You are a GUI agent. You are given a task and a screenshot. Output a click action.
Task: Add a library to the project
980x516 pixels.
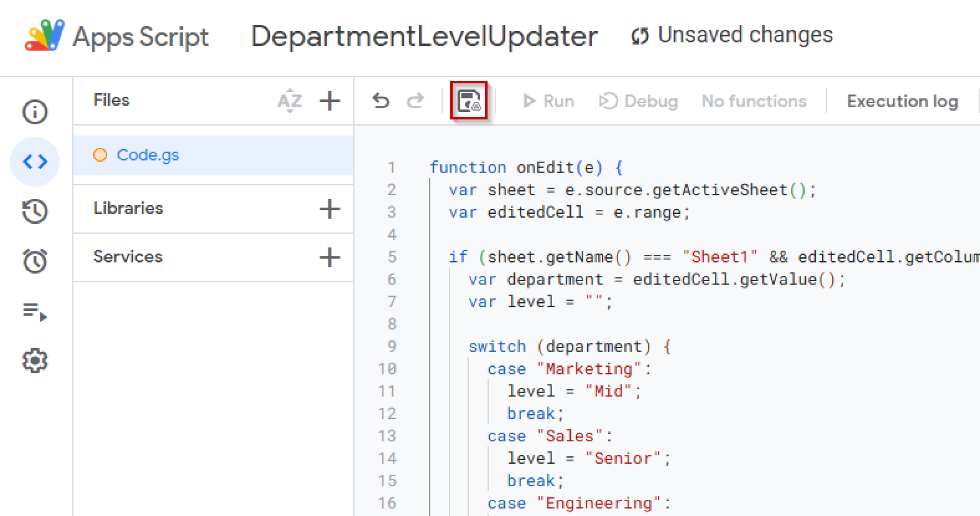point(330,209)
